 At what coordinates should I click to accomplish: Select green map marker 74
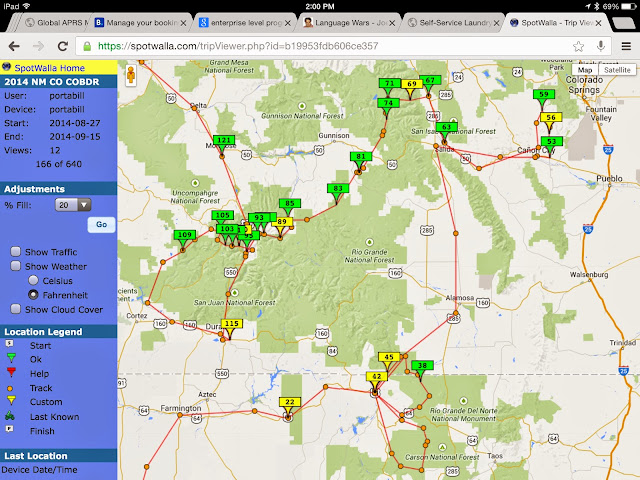pos(388,103)
